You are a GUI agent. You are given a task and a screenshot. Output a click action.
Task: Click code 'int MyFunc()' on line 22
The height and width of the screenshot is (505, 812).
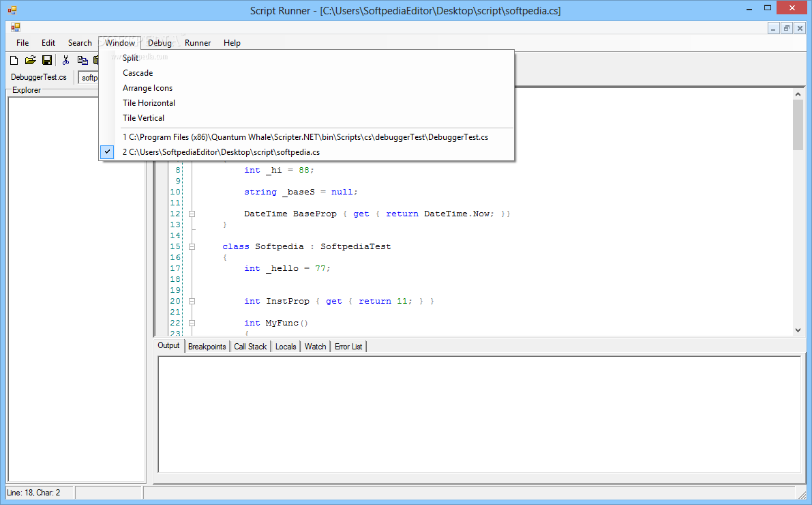pos(276,323)
